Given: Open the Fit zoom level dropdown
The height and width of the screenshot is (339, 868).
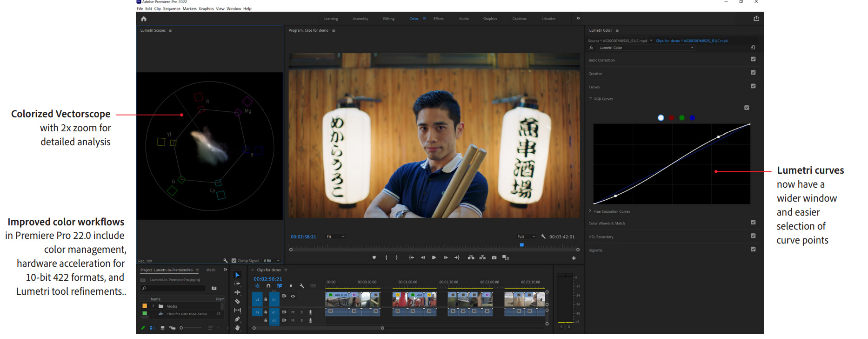Looking at the screenshot, I should click(x=335, y=237).
